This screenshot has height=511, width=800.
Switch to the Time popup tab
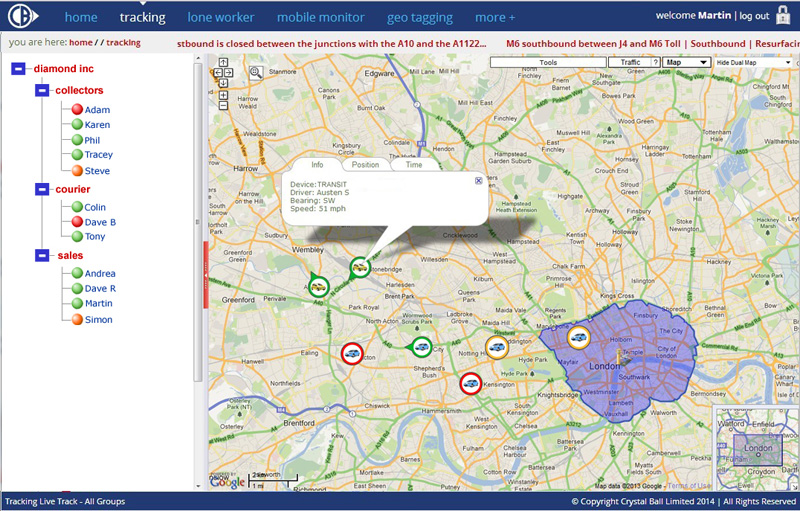point(414,165)
